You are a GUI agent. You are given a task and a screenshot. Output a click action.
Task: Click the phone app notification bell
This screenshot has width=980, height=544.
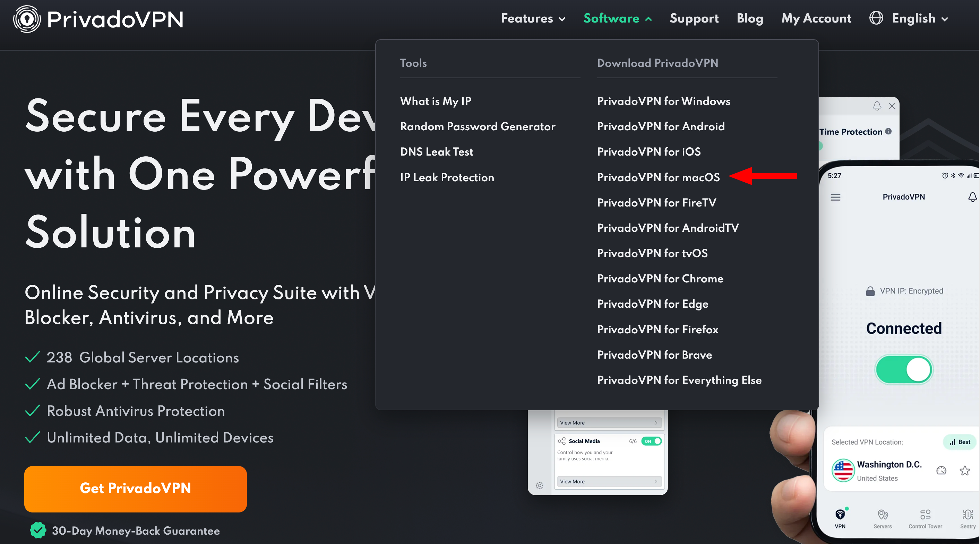point(972,197)
